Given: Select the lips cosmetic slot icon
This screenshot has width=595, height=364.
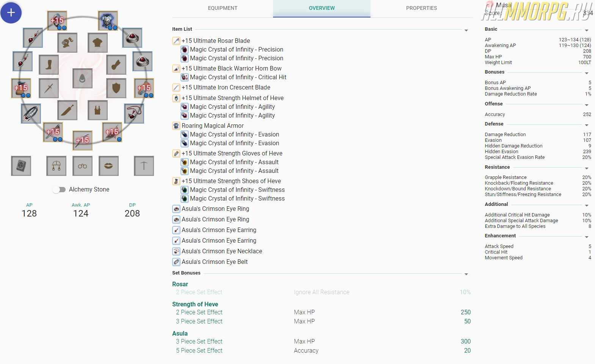Looking at the screenshot, I should click(x=108, y=166).
